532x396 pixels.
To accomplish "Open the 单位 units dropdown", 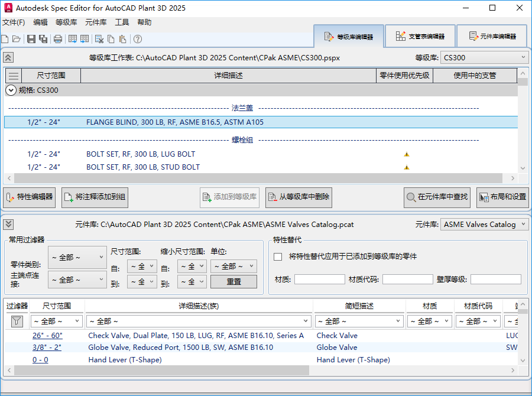I will pyautogui.click(x=233, y=267).
